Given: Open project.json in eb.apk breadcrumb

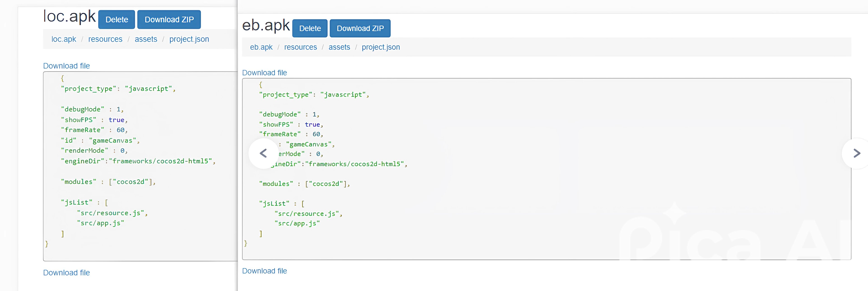Looking at the screenshot, I should tap(381, 47).
